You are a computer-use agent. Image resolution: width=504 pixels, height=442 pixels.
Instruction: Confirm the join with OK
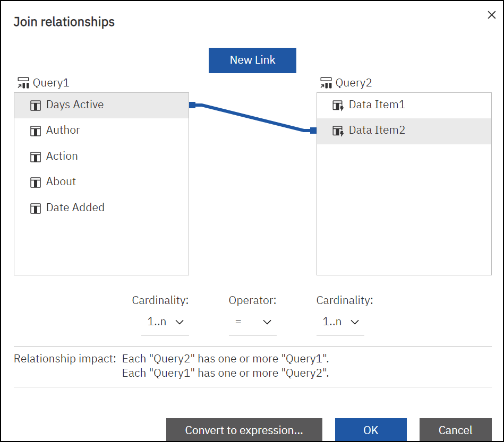coord(371,430)
